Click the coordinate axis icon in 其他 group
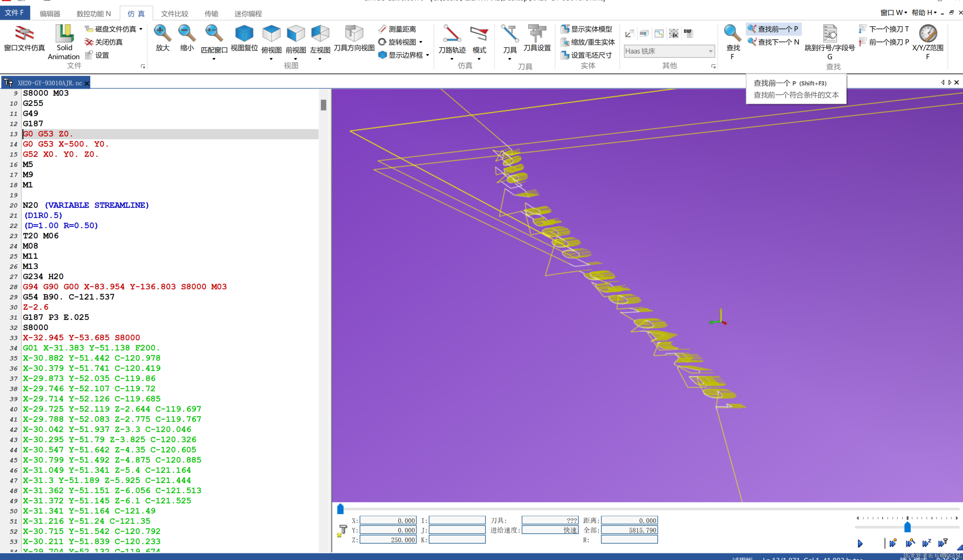Image resolution: width=963 pixels, height=560 pixels. (630, 34)
